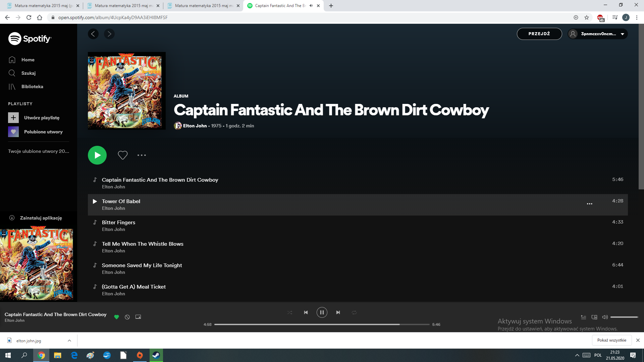Mute the volume speaker icon

click(605, 317)
